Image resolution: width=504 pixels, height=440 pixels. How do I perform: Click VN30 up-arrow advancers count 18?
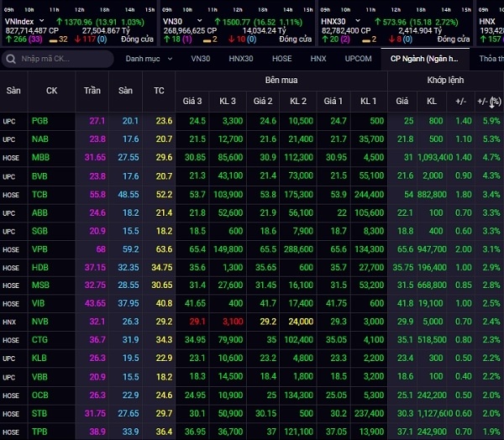176,39
